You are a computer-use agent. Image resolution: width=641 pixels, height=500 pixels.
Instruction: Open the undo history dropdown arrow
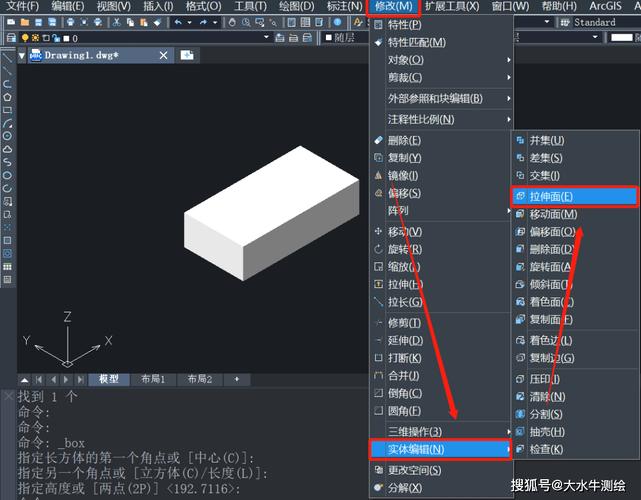[x=190, y=22]
